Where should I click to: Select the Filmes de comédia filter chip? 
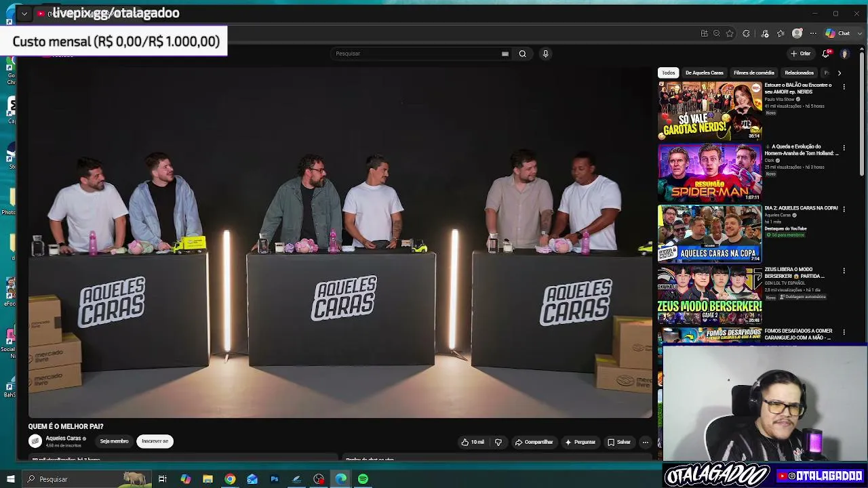(754, 73)
